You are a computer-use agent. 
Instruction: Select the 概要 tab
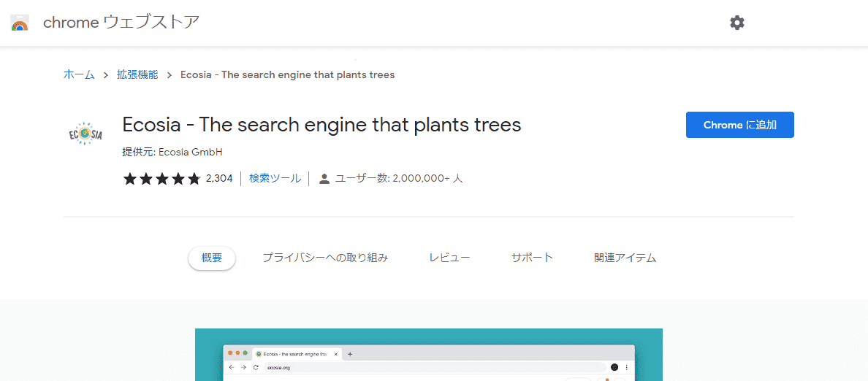click(x=212, y=258)
